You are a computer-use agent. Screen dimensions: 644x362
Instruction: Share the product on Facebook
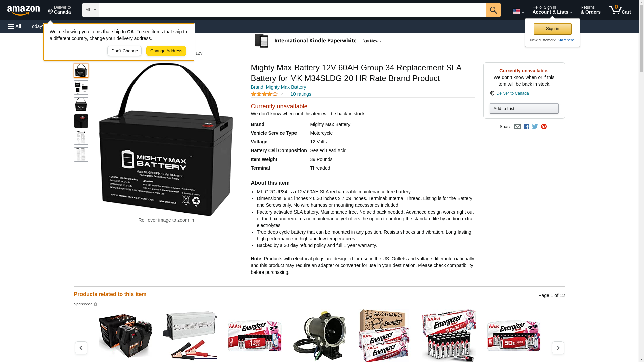pyautogui.click(x=526, y=127)
